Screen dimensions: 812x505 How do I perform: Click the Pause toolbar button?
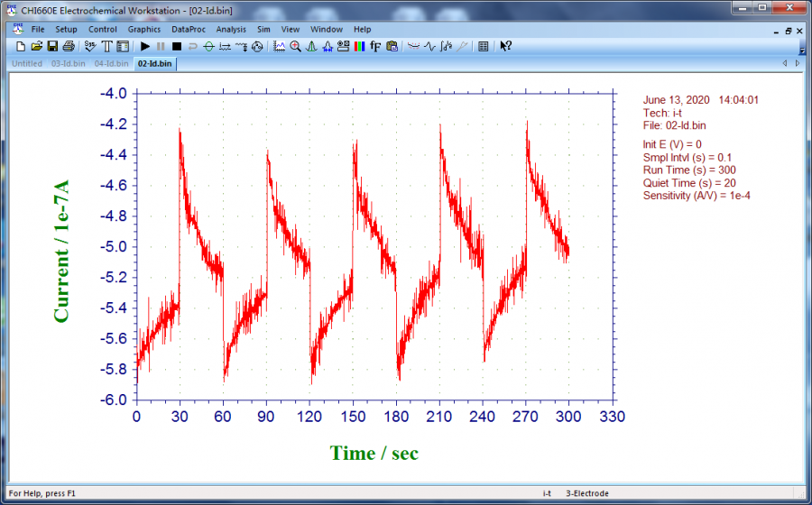tap(161, 46)
